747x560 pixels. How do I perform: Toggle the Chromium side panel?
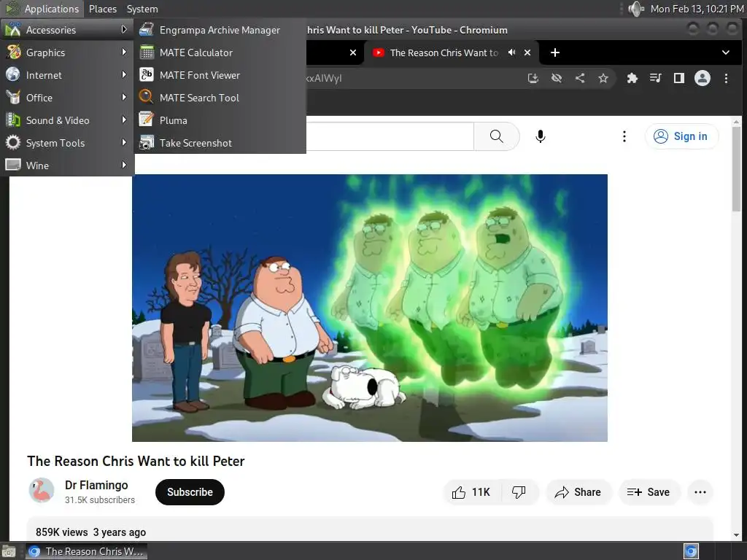click(x=679, y=78)
